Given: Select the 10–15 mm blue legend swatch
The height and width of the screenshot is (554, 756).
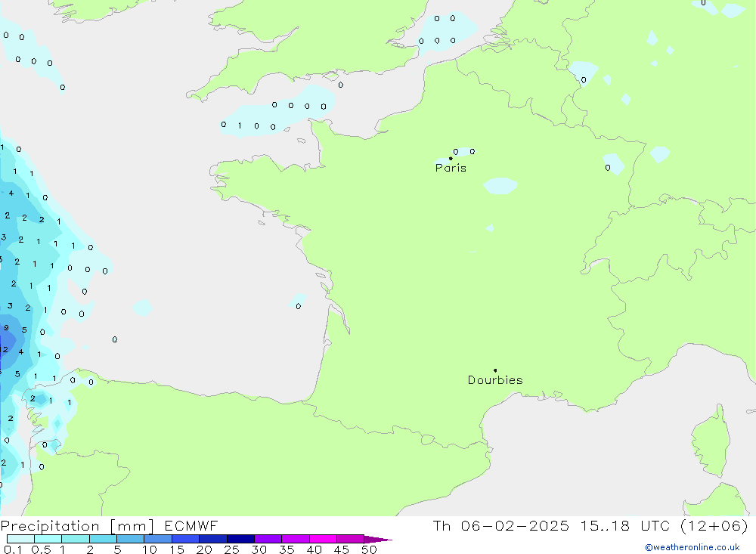Looking at the screenshot, I should [158, 539].
